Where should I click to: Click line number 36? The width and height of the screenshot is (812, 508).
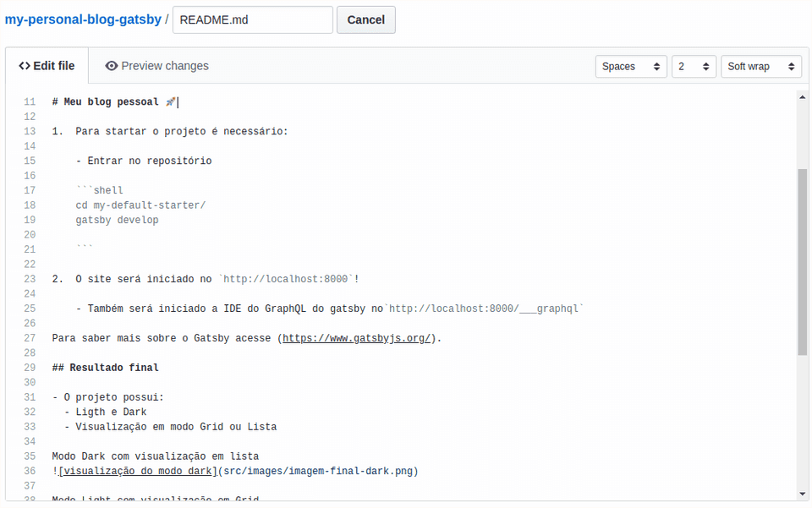click(30, 470)
